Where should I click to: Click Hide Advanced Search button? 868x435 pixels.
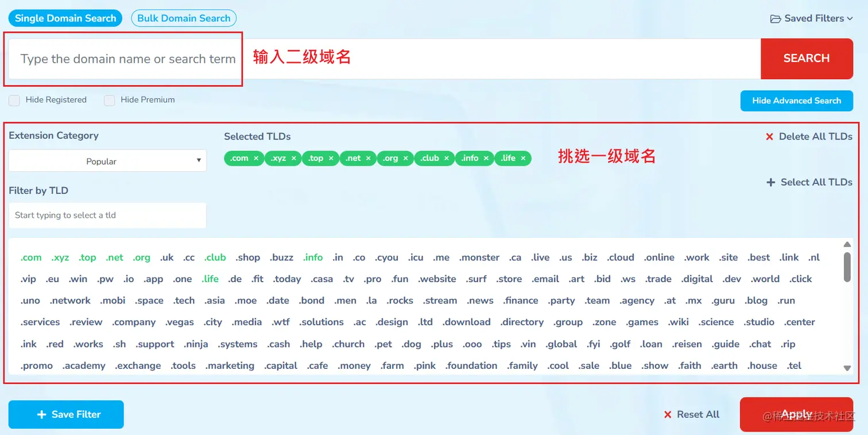(797, 101)
